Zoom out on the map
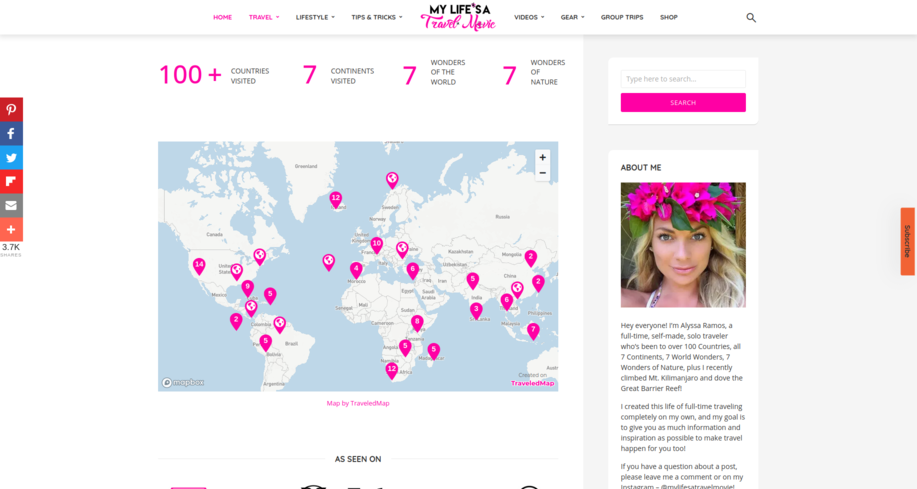The width and height of the screenshot is (917, 489). click(x=543, y=173)
